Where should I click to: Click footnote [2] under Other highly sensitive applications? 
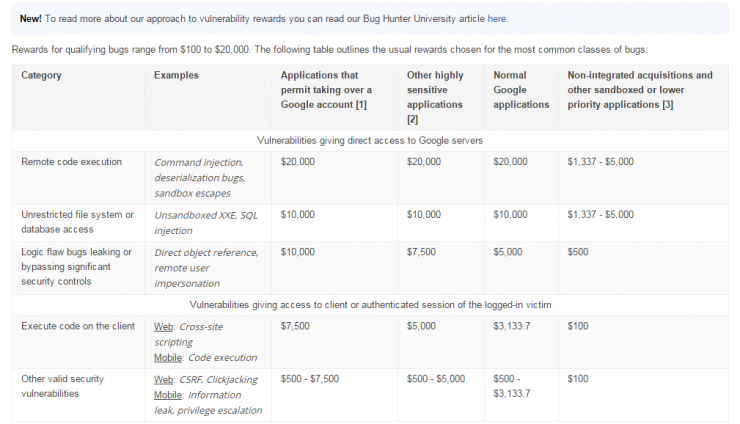coord(412,119)
